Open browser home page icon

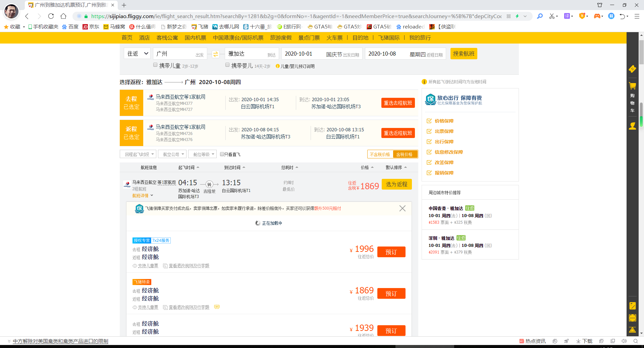(x=63, y=16)
